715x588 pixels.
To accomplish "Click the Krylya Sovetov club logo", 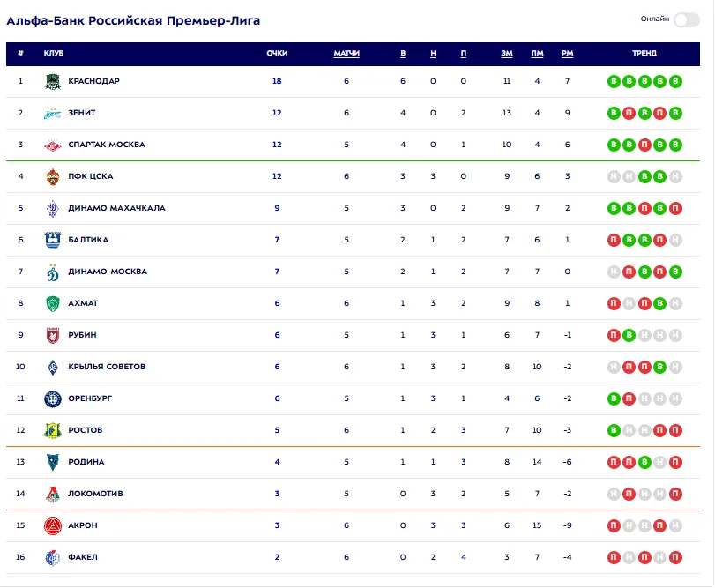I will 53,367.
